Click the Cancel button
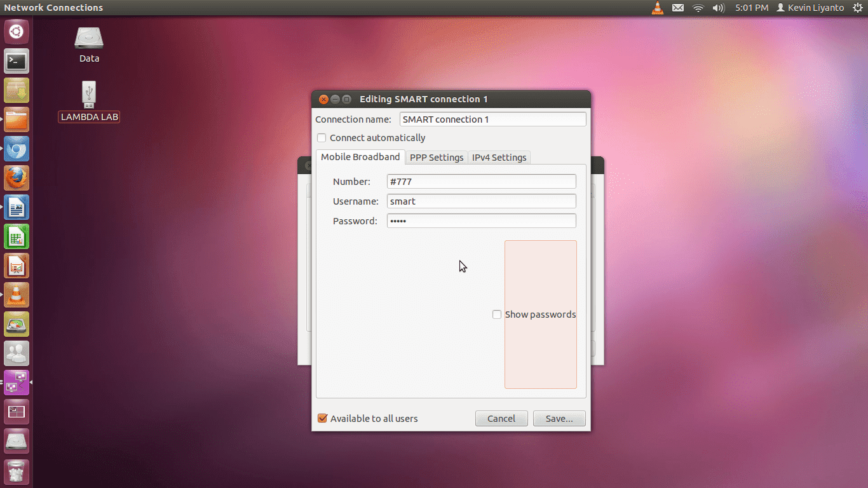Image resolution: width=868 pixels, height=488 pixels. click(x=501, y=419)
